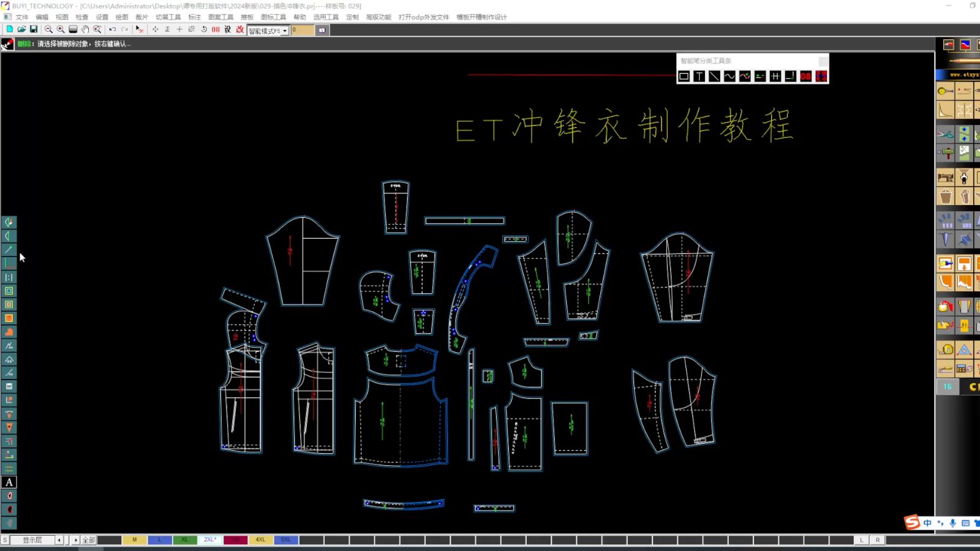980x551 pixels.
Task: Click the red 08 toolbar icon
Action: (x=216, y=29)
